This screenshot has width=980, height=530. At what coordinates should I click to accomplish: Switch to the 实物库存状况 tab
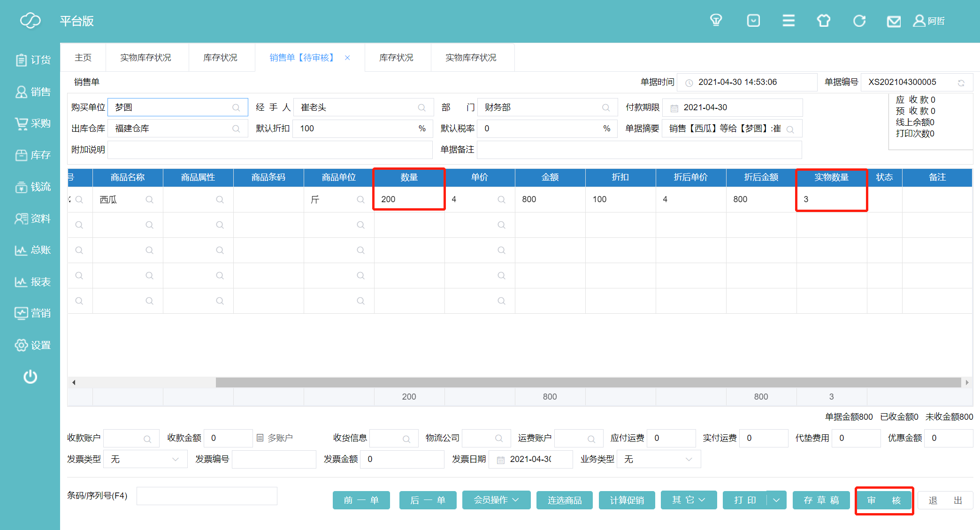145,58
